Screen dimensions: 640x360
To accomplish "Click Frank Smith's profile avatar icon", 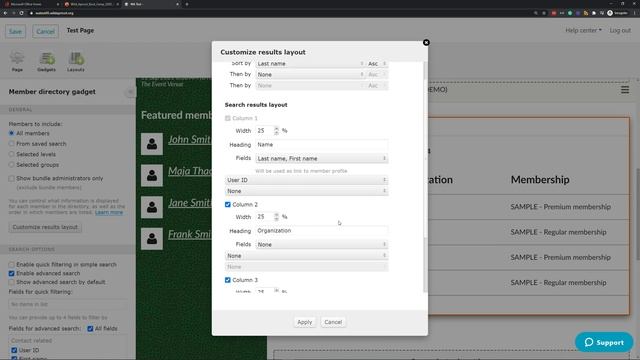I will click(x=152, y=238).
